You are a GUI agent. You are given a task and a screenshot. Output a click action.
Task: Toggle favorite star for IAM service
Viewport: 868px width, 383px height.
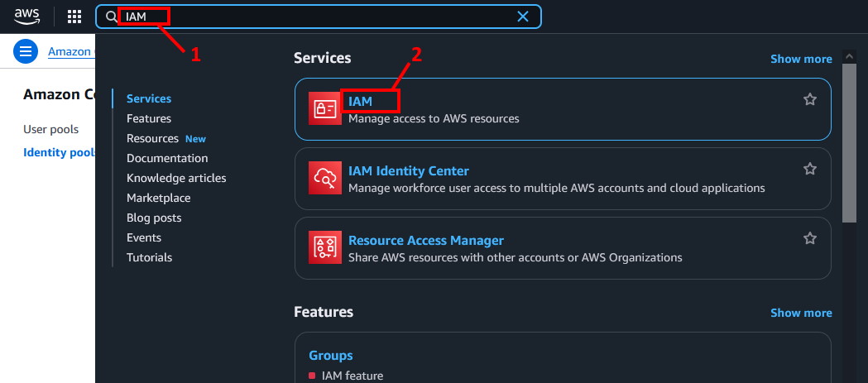(x=810, y=99)
